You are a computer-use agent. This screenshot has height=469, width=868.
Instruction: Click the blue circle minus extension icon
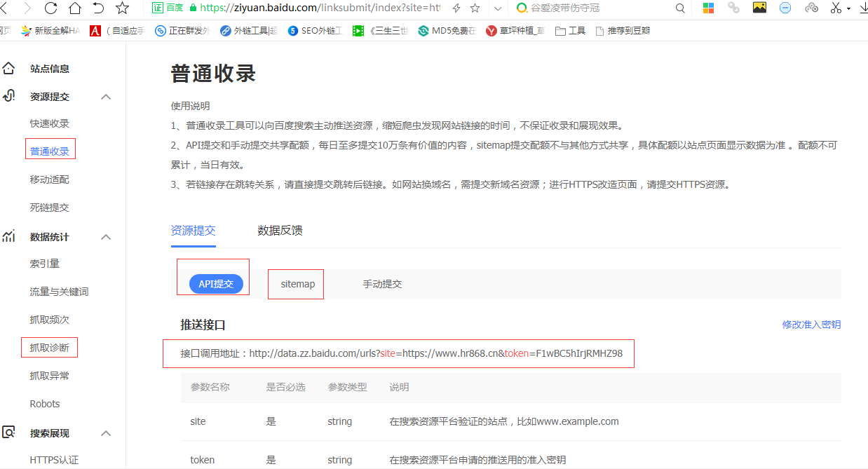tap(785, 8)
